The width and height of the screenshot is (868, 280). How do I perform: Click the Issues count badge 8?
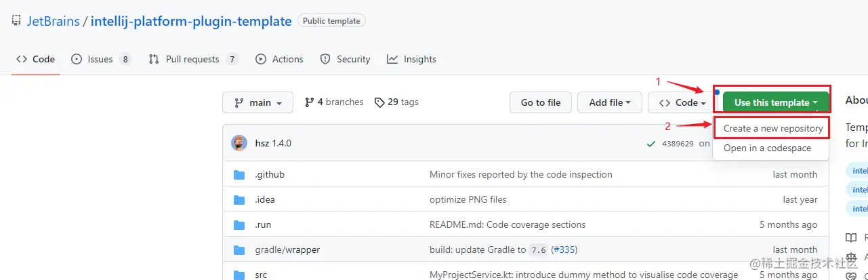coord(125,59)
